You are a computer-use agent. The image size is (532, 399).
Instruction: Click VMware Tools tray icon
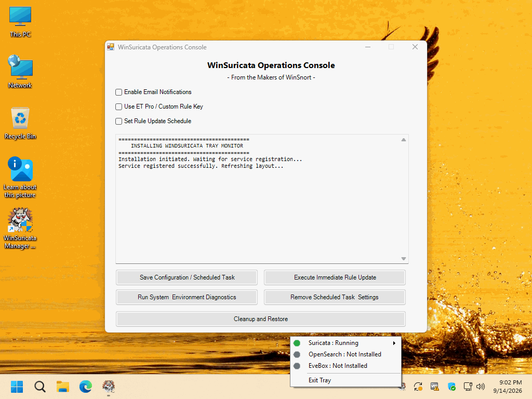tap(435, 387)
